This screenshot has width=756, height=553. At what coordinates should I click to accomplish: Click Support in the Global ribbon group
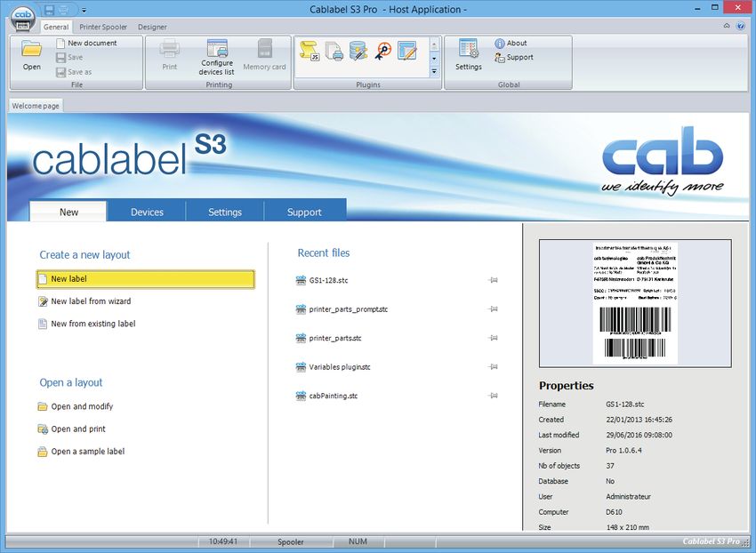pos(514,58)
